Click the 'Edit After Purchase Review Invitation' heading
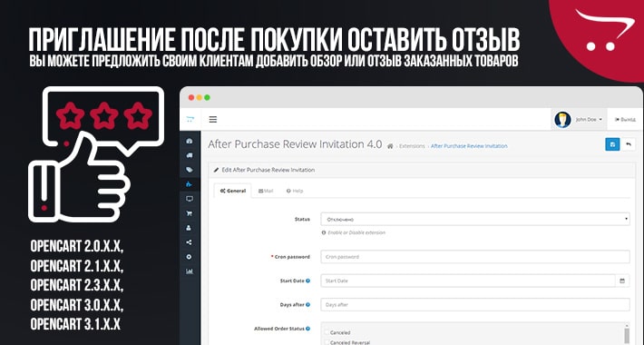 tap(268, 170)
